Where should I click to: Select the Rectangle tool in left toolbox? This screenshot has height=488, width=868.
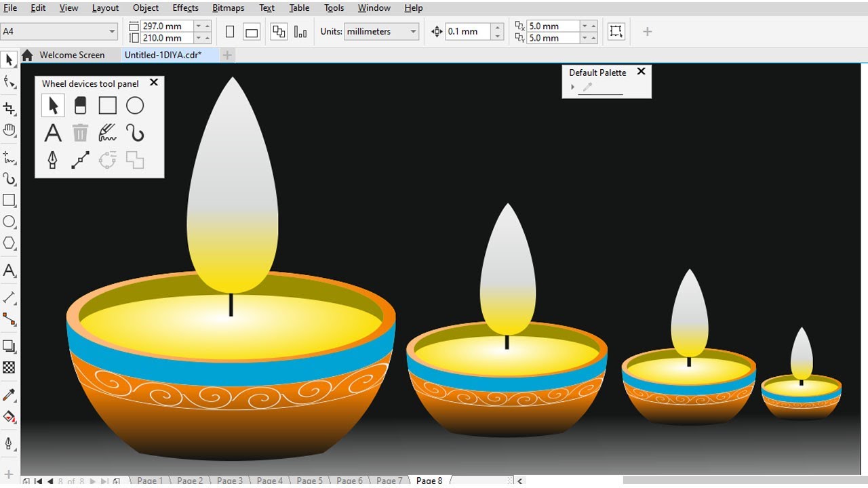tap(9, 201)
